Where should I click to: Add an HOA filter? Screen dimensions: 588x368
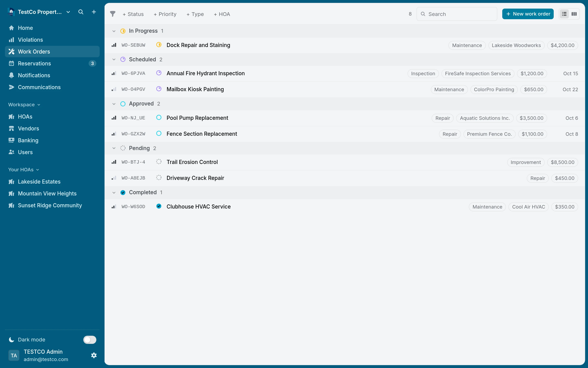(x=222, y=14)
